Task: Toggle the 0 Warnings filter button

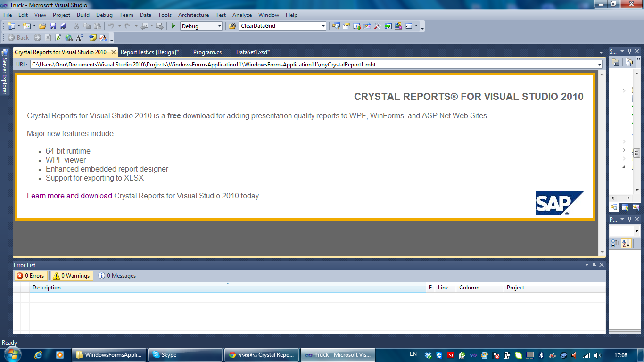Action: pyautogui.click(x=72, y=276)
